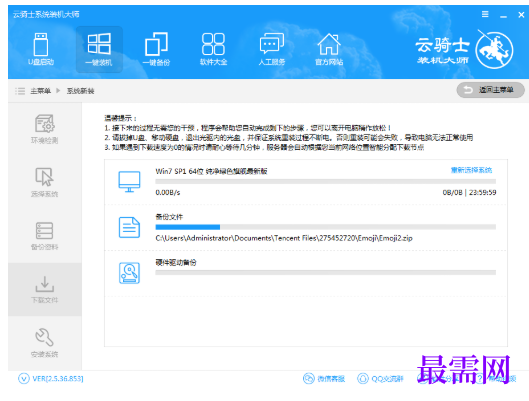Click the 硬件驱动备份 progress bar
529x401 pixels.
[326, 273]
